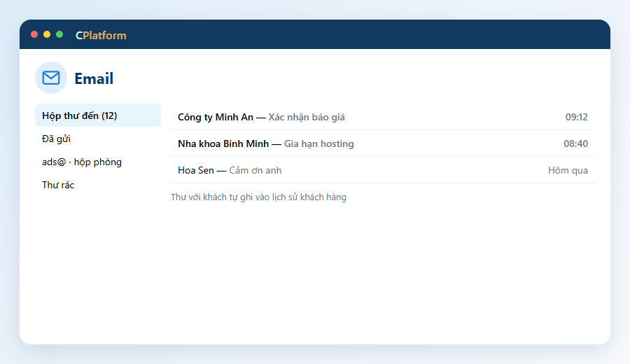Screen dimensions: 630x364
Task: Click the Cảm ơn anh subject
Action: click(x=255, y=170)
